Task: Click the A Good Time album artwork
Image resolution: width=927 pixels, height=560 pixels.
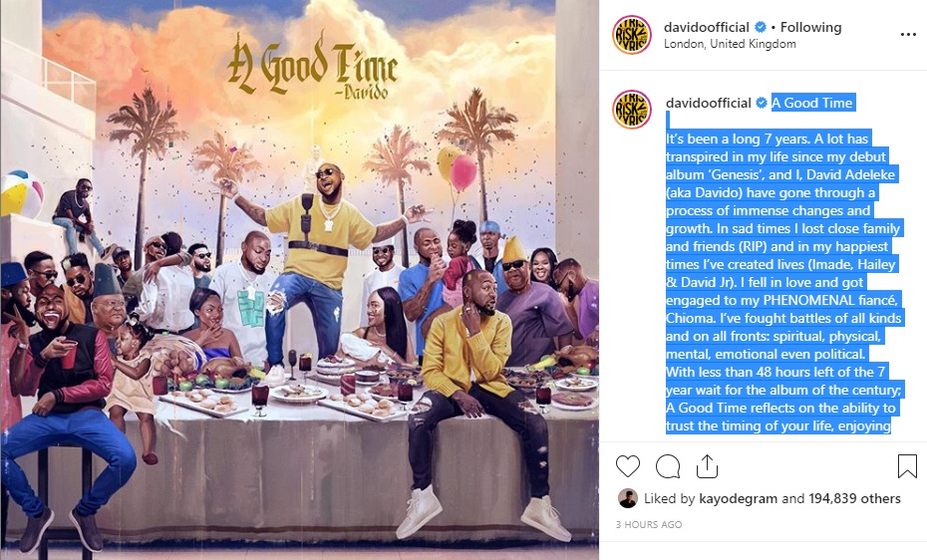Action: pos(299,280)
